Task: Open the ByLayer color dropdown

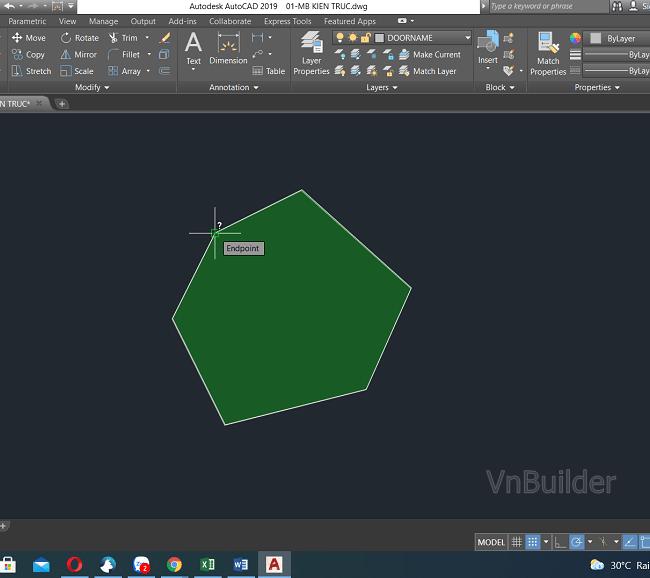Action: click(616, 39)
